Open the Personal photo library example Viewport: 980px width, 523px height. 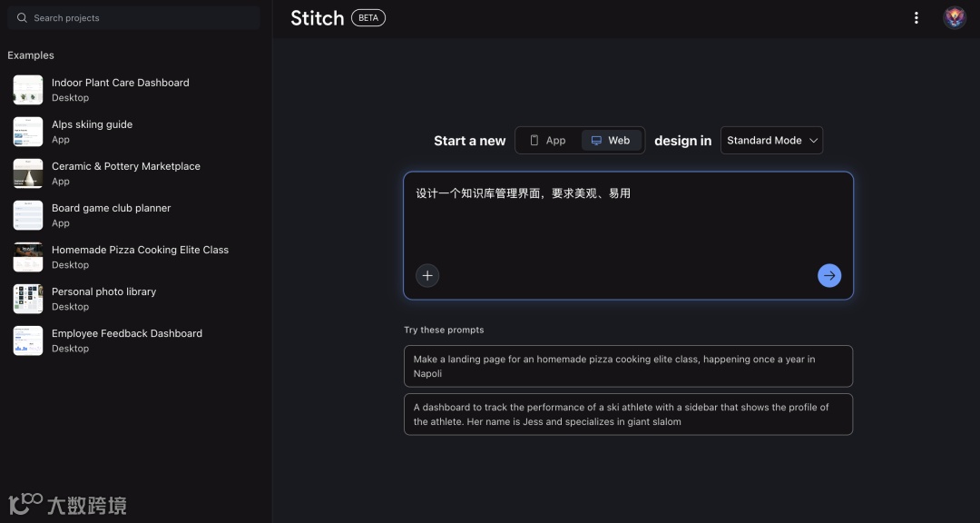click(135, 299)
